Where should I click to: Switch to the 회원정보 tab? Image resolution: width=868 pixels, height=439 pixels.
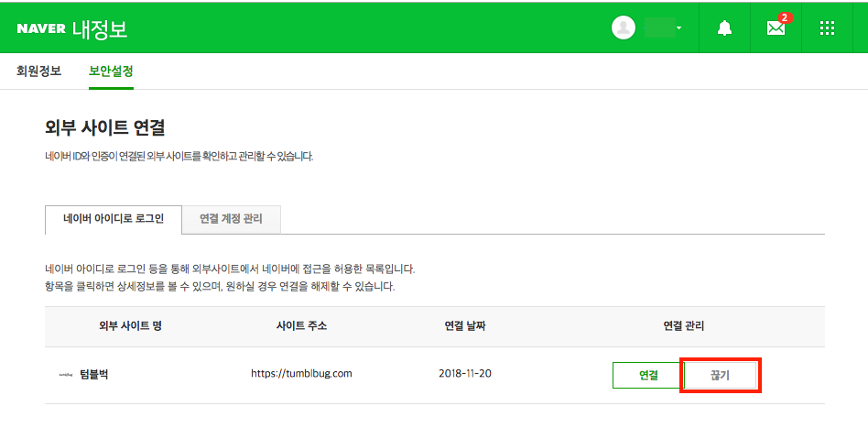point(39,71)
